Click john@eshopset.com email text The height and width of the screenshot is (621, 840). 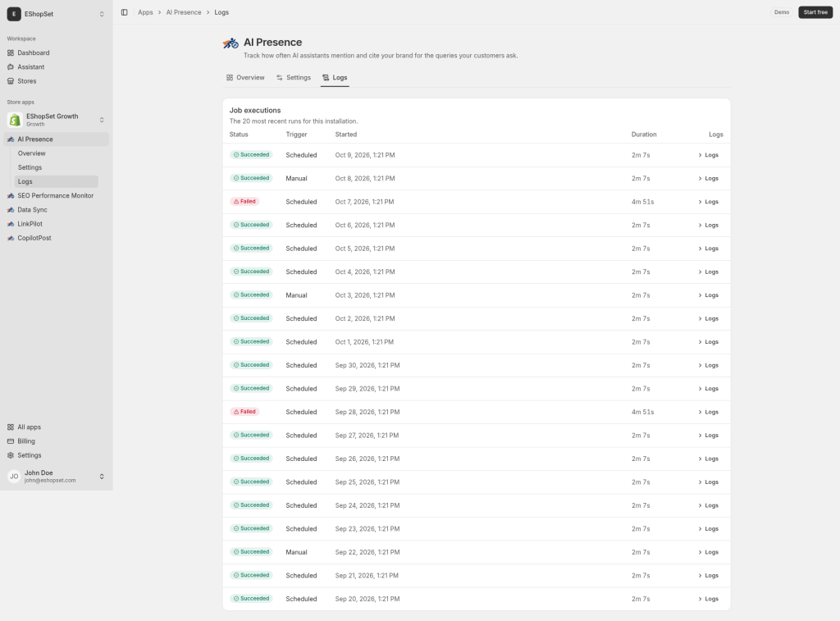(x=50, y=481)
